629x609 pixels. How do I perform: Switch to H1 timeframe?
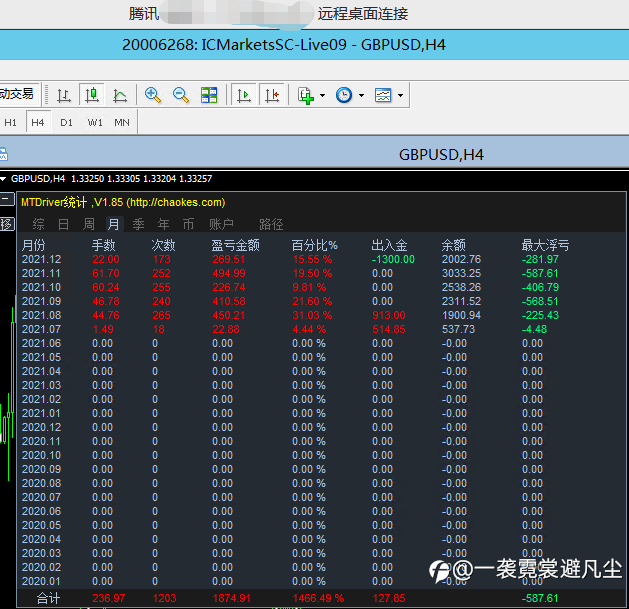click(x=10, y=122)
